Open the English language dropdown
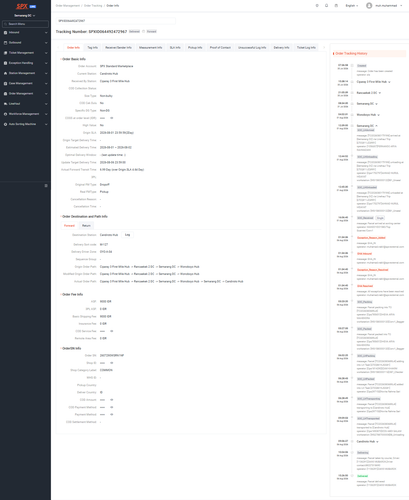Screen dimensions: 409x500 (x=352, y=6)
